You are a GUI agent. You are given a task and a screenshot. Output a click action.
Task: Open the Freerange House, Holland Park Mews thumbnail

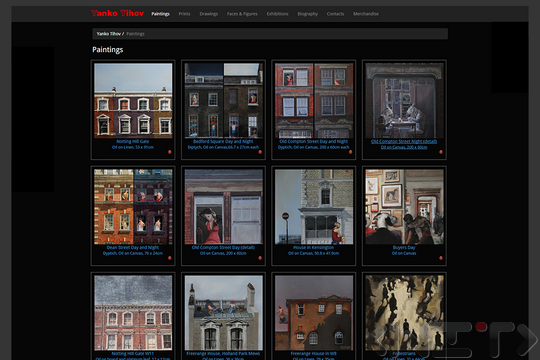coord(224,313)
